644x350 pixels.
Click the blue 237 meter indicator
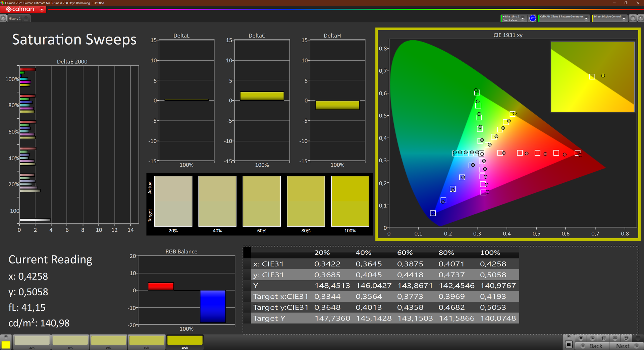(532, 18)
